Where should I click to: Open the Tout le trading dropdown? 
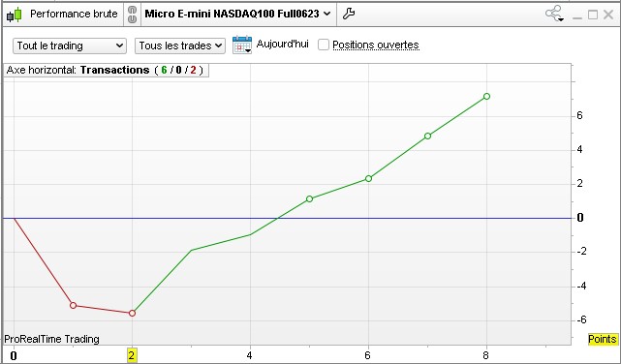pyautogui.click(x=70, y=45)
